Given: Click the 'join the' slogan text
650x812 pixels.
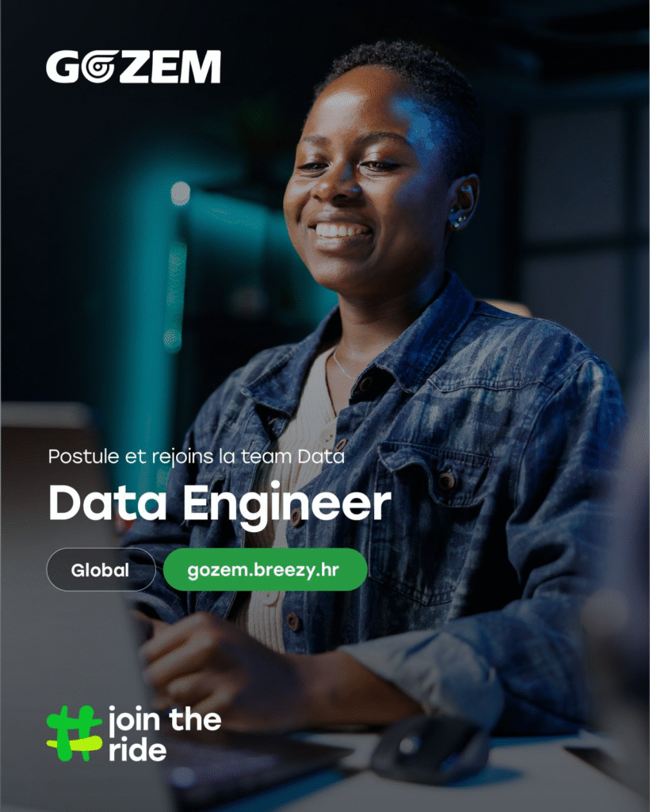Looking at the screenshot, I should [x=165, y=720].
